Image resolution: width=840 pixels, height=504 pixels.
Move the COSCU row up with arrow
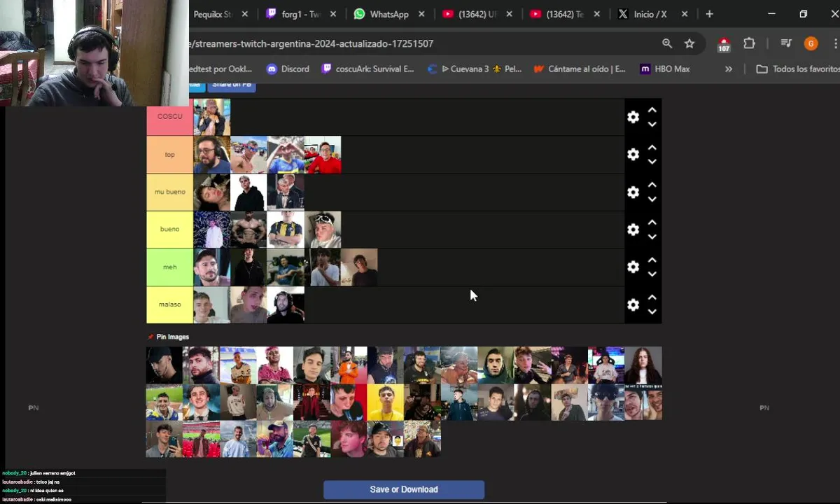652,111
